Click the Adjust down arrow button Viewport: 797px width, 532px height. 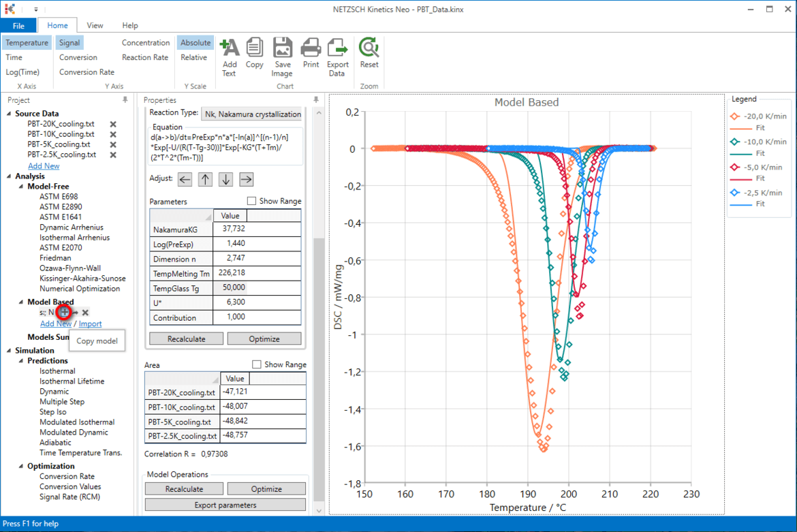(225, 179)
